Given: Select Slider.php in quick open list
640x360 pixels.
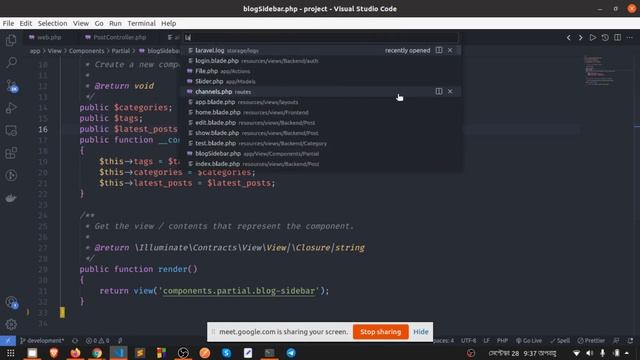Looking at the screenshot, I should (x=320, y=81).
